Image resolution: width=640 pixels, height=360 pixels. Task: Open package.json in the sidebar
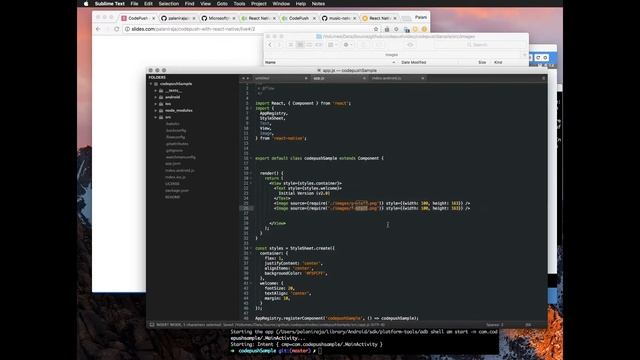[177, 190]
